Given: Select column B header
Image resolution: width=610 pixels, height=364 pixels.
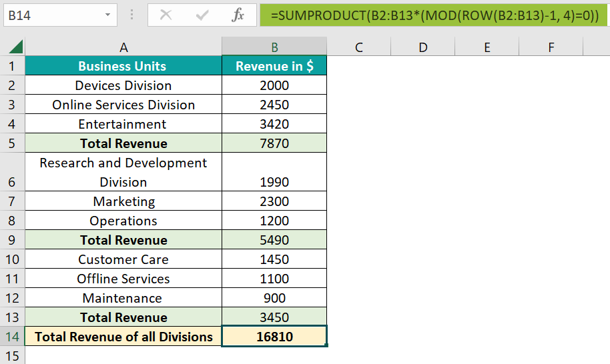Looking at the screenshot, I should 274,47.
